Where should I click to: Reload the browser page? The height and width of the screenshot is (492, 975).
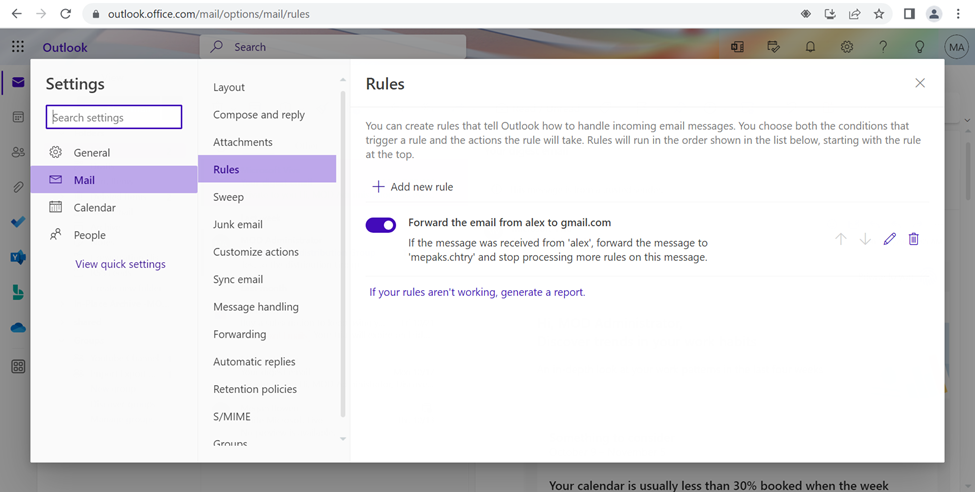click(x=65, y=14)
